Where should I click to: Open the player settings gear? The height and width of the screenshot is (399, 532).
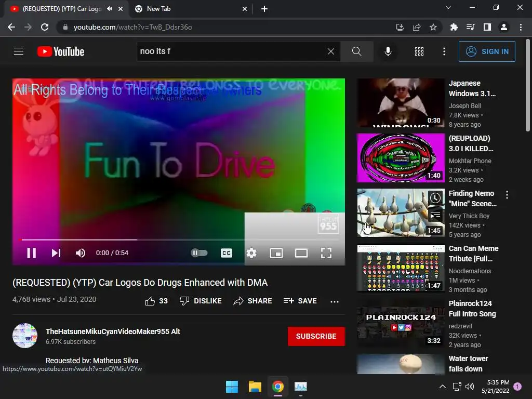click(251, 253)
